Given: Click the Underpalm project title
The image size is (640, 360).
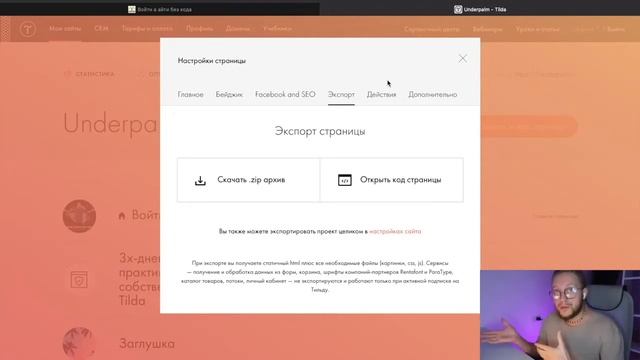Looking at the screenshot, I should (110, 123).
